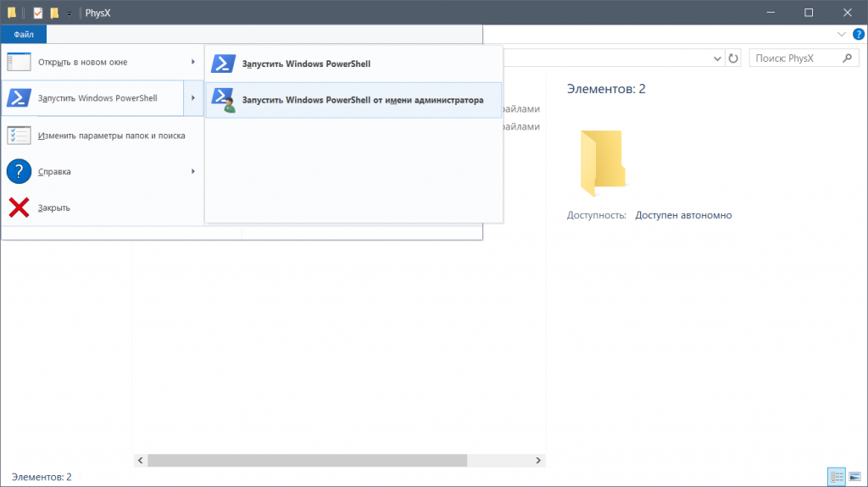Expand the Справка submenu arrow
The image size is (868, 487).
[193, 171]
